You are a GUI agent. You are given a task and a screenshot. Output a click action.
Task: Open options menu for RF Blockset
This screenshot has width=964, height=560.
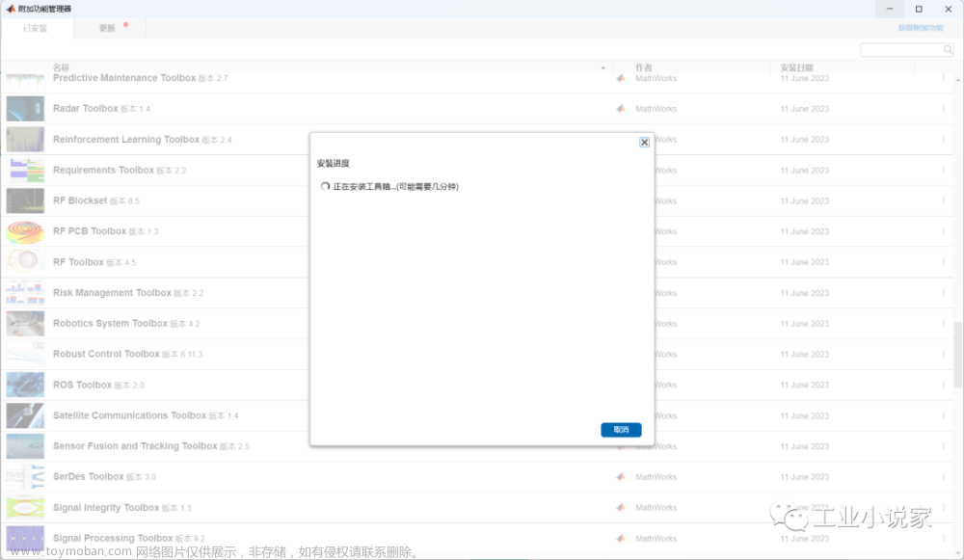pyautogui.click(x=943, y=201)
